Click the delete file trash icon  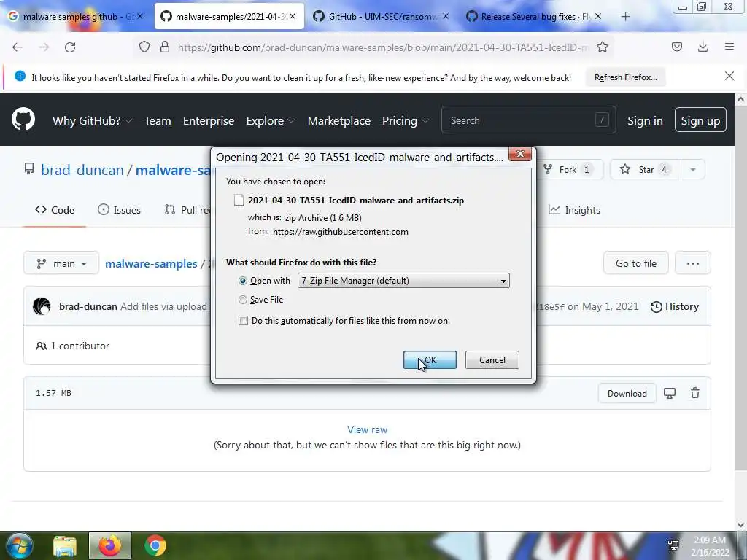click(695, 393)
